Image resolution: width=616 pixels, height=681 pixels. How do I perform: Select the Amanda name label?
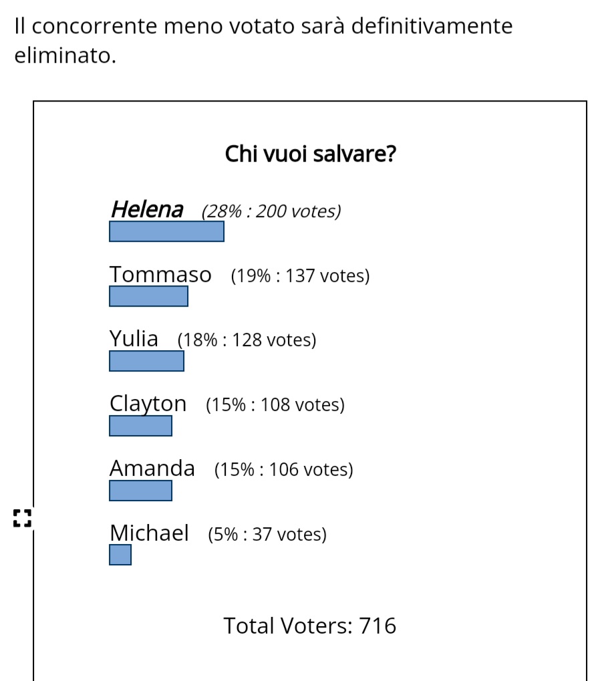point(152,468)
